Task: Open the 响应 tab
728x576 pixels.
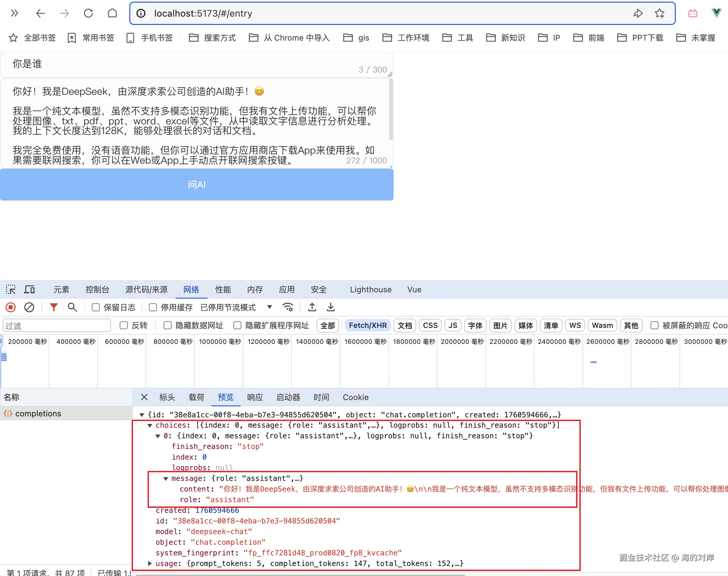Action: pyautogui.click(x=255, y=397)
